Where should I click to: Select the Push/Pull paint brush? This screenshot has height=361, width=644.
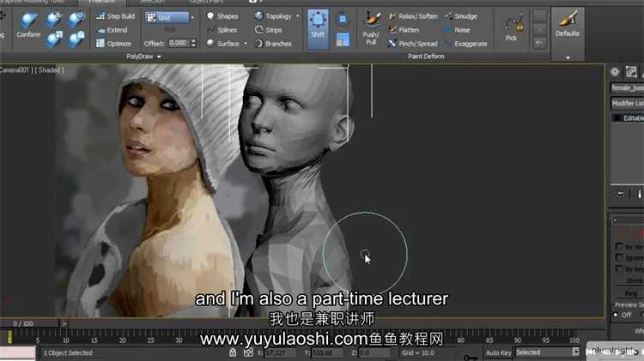pyautogui.click(x=371, y=28)
